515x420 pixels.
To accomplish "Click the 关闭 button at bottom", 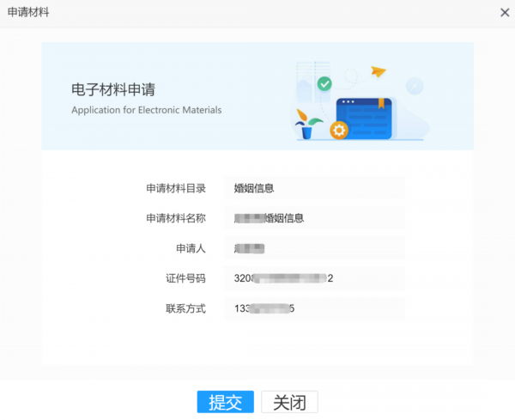I will 289,402.
